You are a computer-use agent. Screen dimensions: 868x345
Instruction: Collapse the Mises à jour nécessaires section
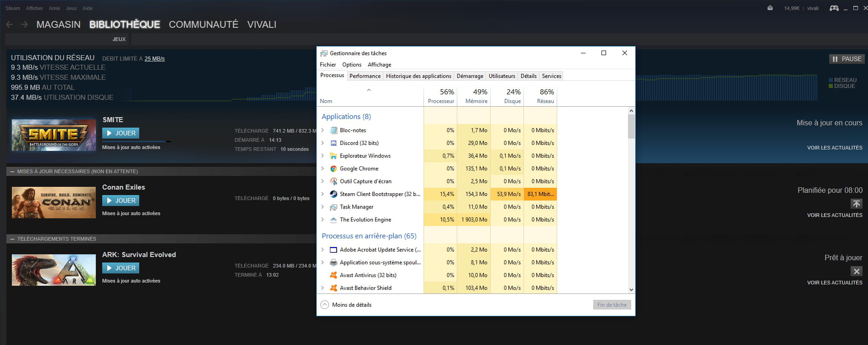(x=12, y=171)
